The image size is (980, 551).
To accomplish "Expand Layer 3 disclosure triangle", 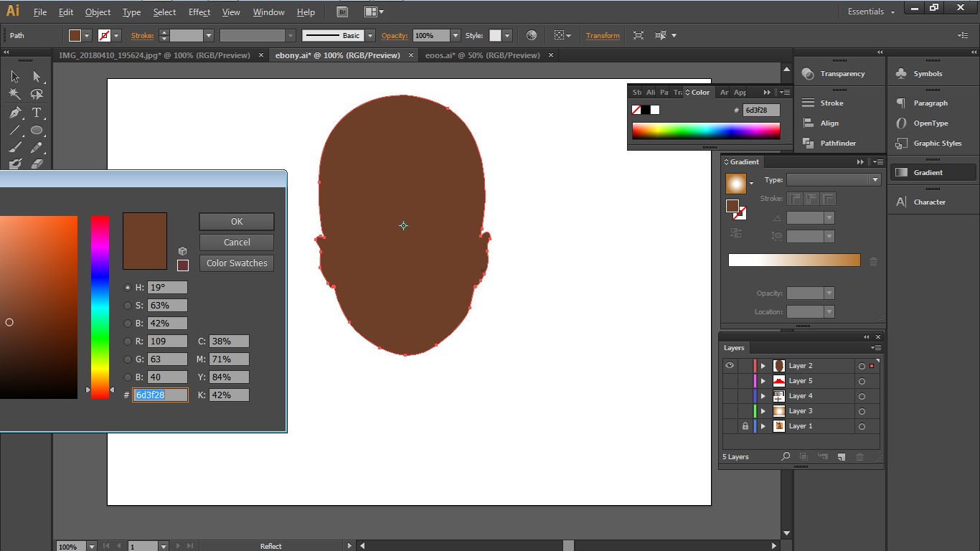I will [x=763, y=411].
